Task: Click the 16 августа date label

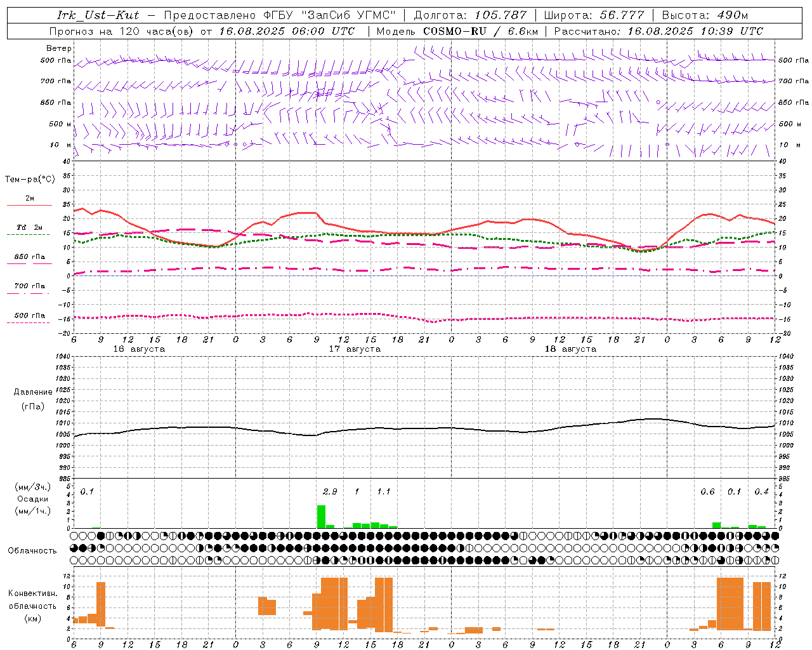Action: (x=139, y=349)
